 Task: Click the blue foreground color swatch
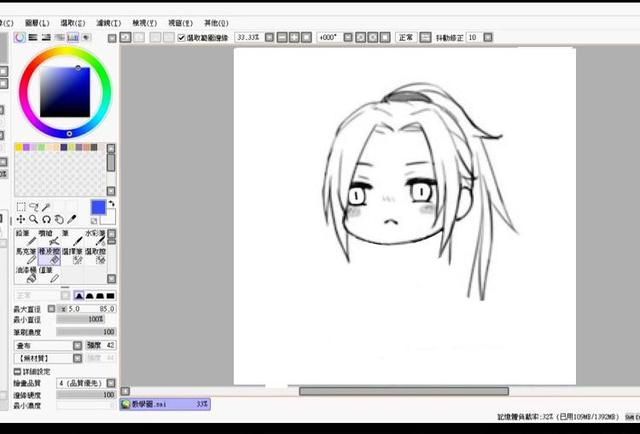click(x=98, y=206)
